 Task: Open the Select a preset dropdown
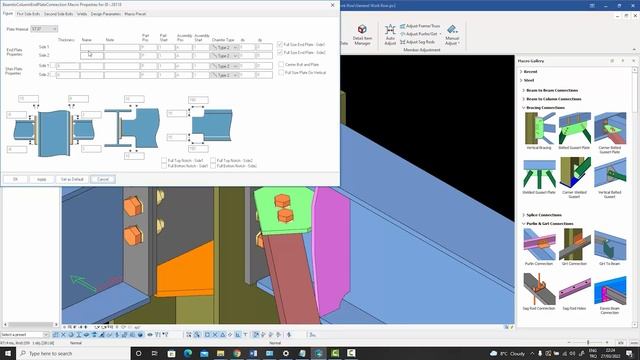point(24,335)
